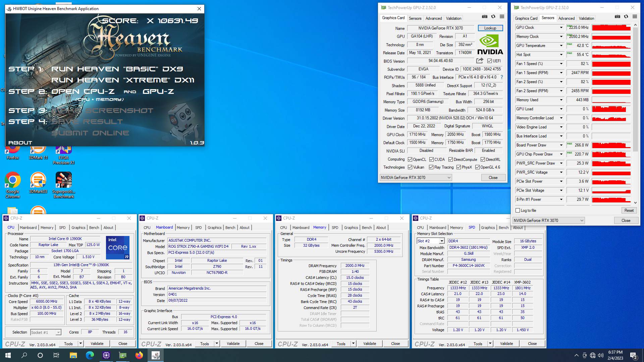Click the Bus Interface question mark icon
Screen dimensions: 644x362
[x=502, y=77]
